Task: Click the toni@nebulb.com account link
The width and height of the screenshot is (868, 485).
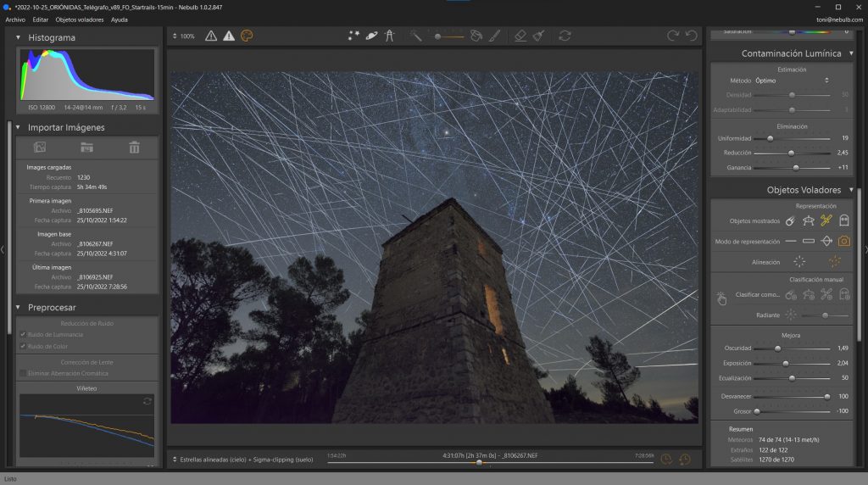Action: tap(839, 19)
